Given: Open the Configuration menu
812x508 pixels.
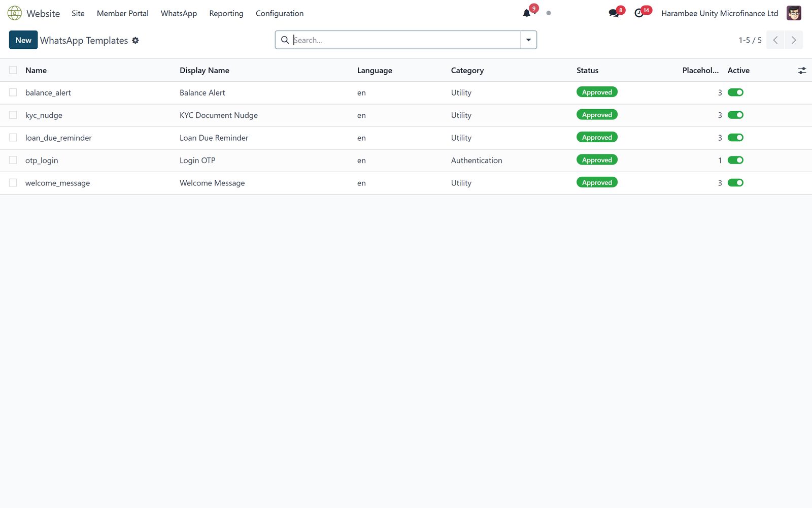Looking at the screenshot, I should (x=280, y=13).
